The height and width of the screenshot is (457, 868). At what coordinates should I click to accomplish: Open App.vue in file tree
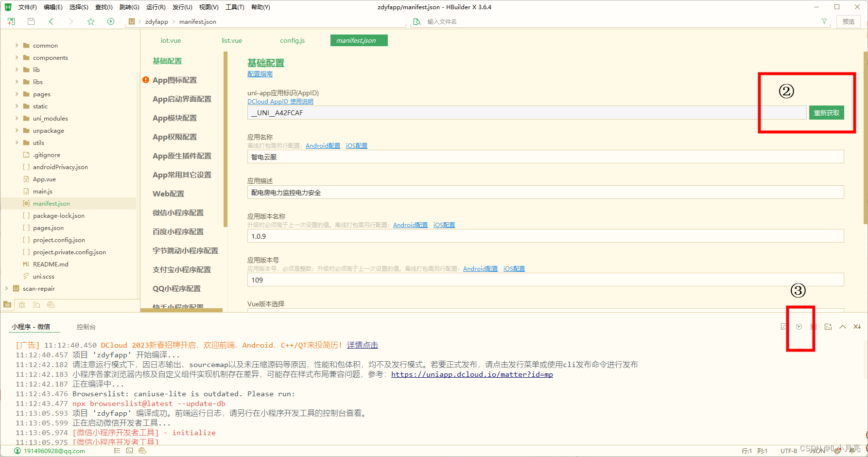[x=44, y=179]
